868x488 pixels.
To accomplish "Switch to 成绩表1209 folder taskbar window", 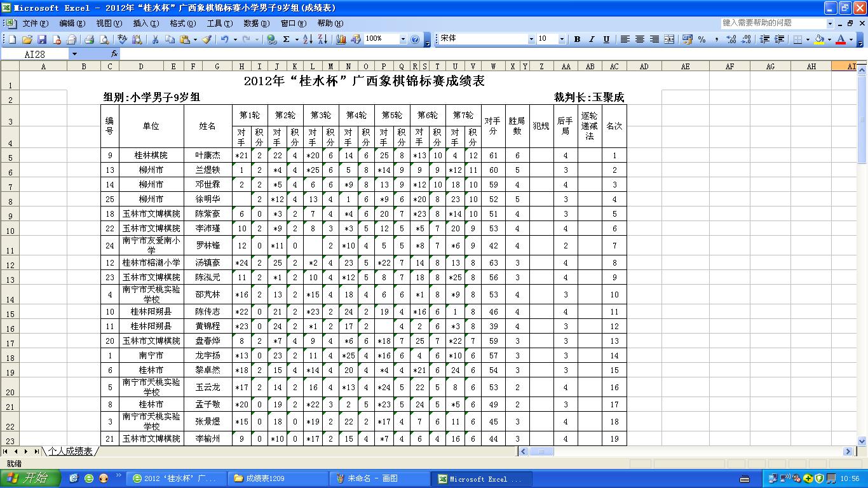I will tap(278, 478).
